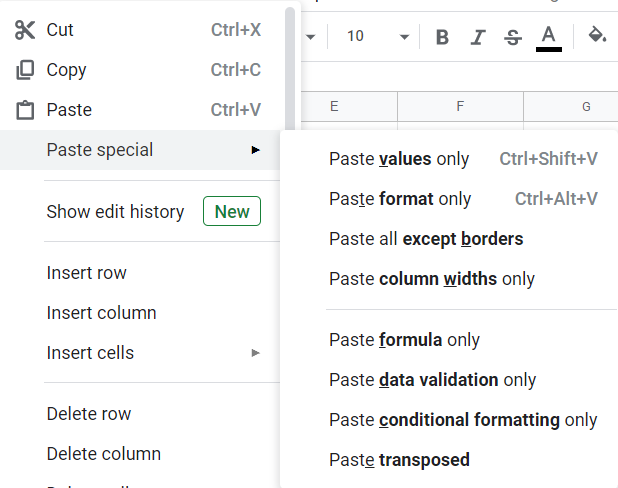The height and width of the screenshot is (488, 618).
Task: Select Paste all except borders
Action: point(426,239)
